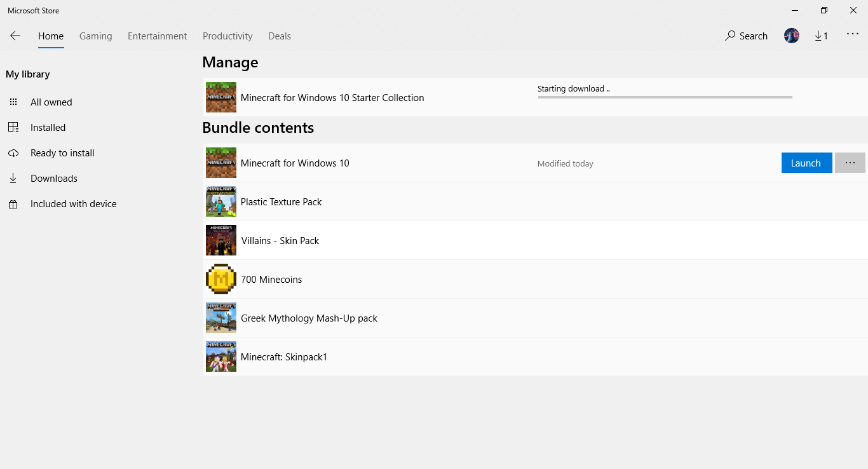View the downloads and updates indicator

[822, 36]
